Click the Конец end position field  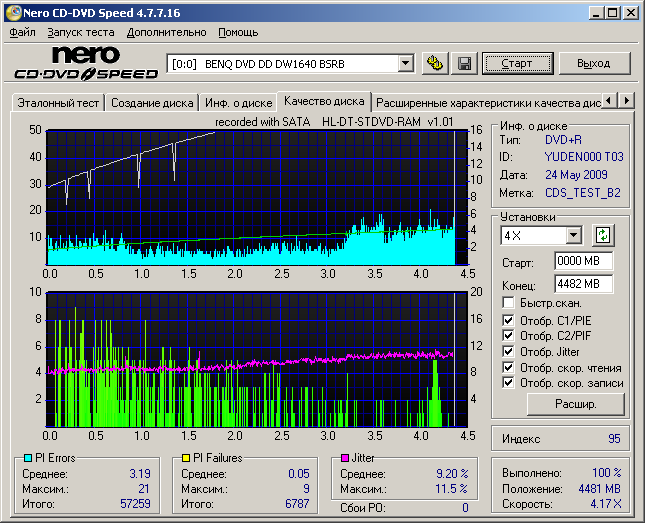(583, 284)
